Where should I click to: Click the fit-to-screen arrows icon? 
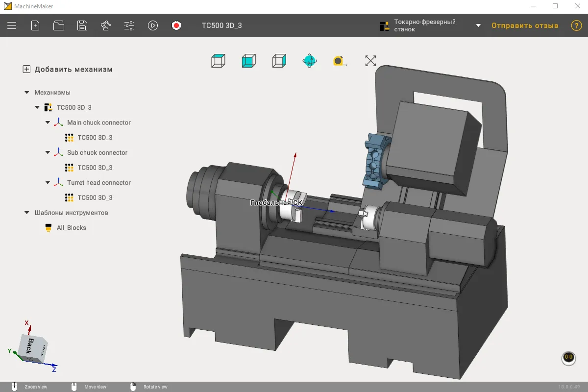(x=370, y=61)
